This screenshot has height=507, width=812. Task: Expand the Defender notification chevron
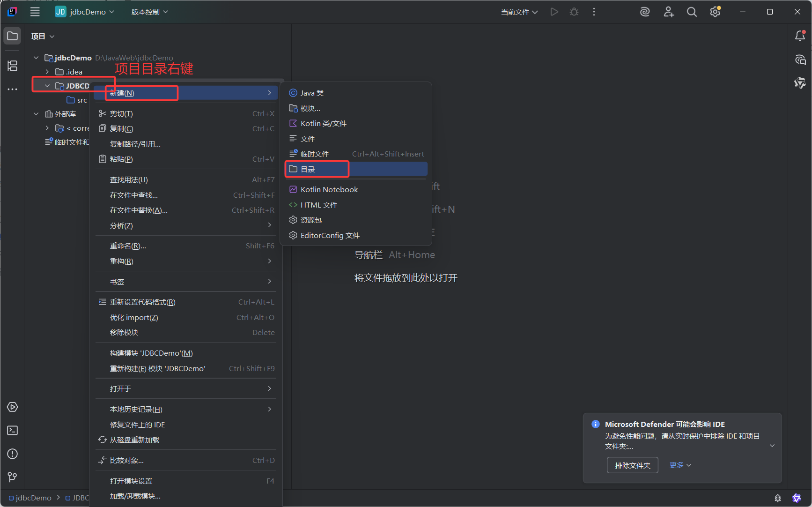(x=772, y=446)
